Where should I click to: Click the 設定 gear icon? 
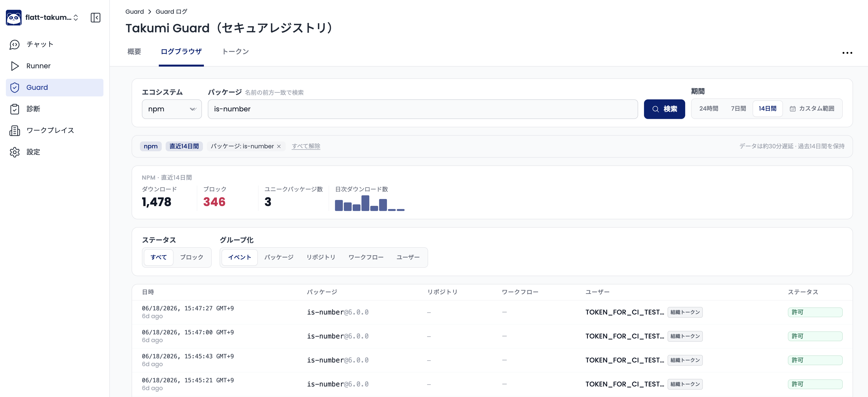(x=14, y=152)
